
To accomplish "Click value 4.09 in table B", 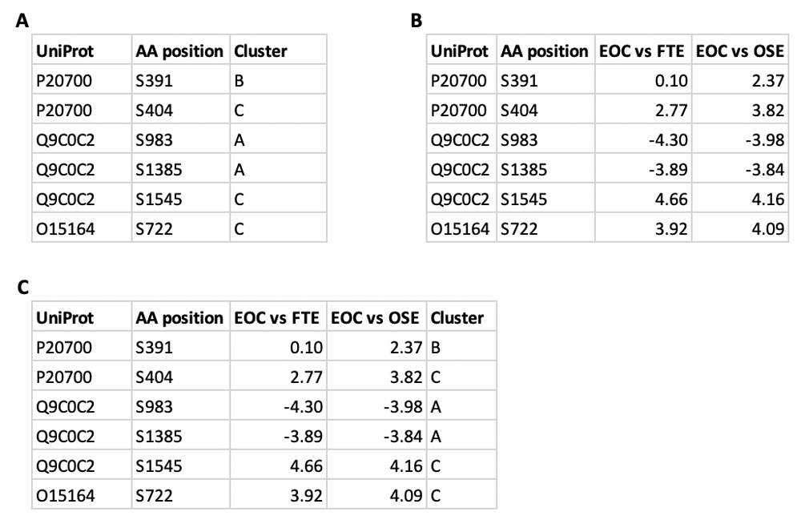I will 768,229.
